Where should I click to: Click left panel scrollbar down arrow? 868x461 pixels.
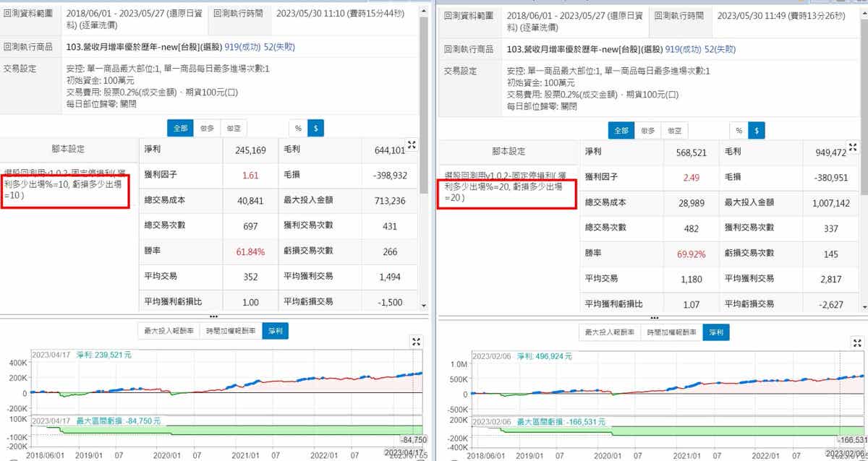point(422,306)
